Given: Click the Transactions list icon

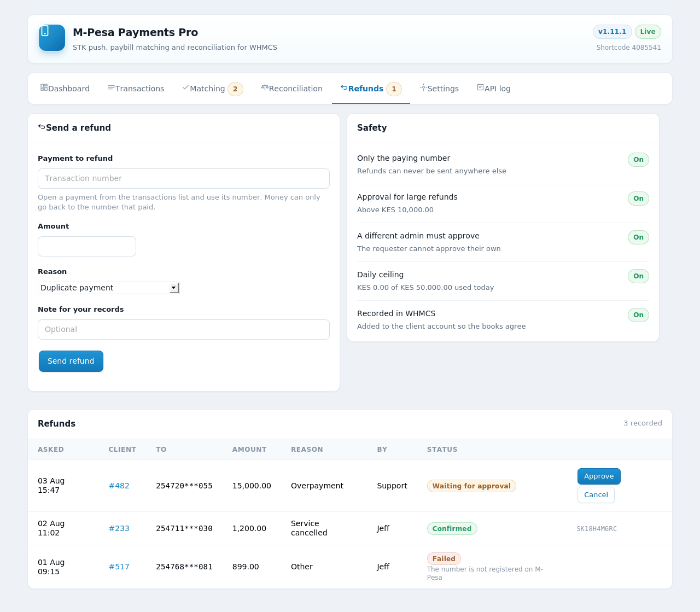Looking at the screenshot, I should click(x=111, y=88).
